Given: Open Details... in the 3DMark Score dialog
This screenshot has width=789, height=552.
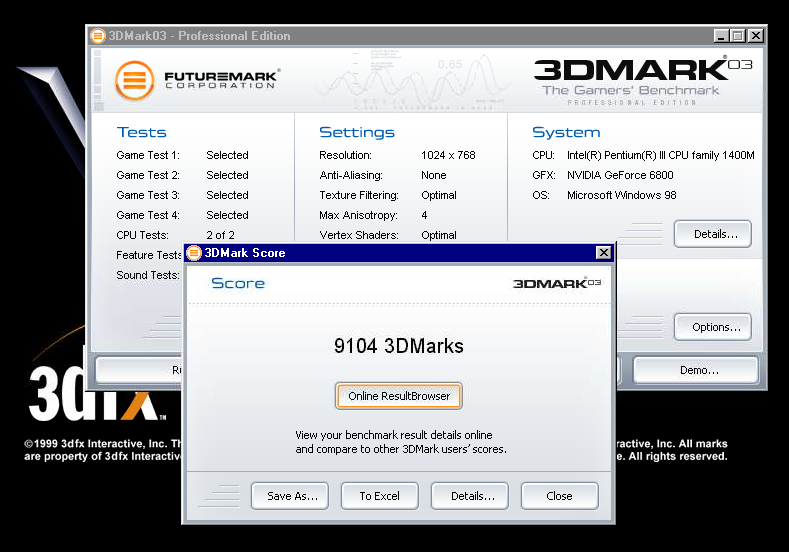Looking at the screenshot, I should [x=469, y=496].
